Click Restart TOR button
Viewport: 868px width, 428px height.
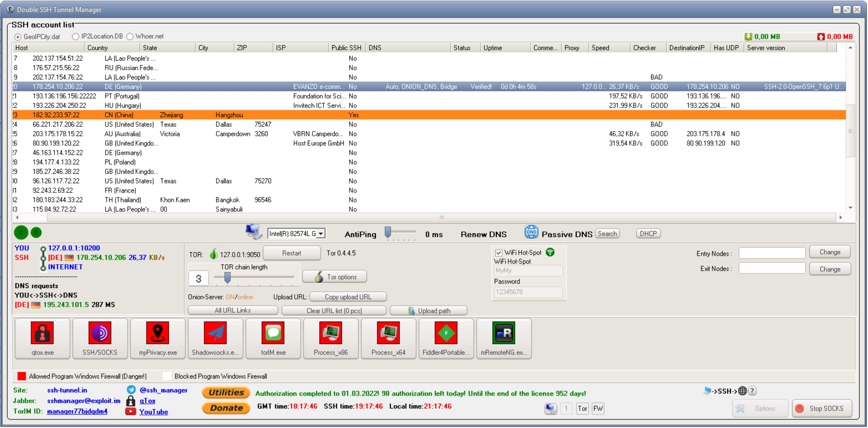pyautogui.click(x=291, y=253)
